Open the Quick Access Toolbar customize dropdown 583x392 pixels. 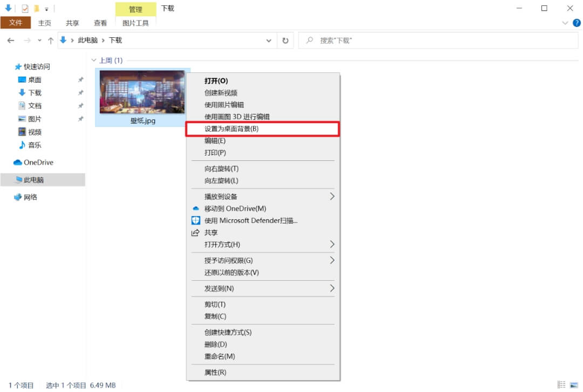(46, 8)
